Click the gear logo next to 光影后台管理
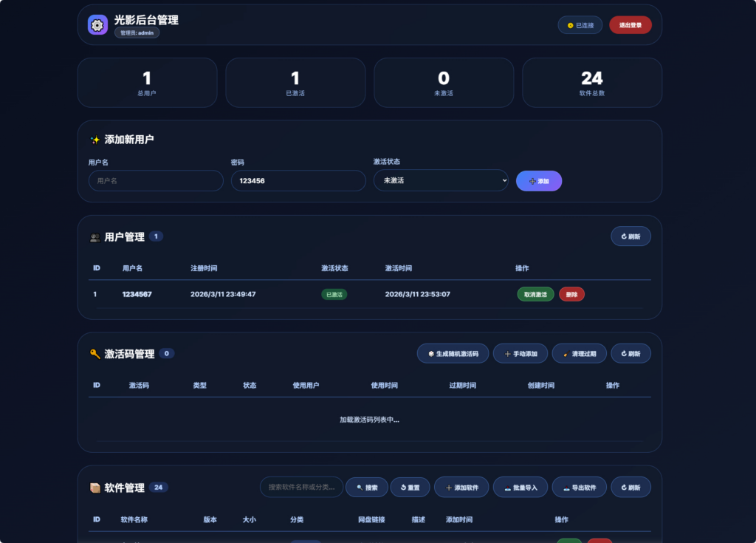Viewport: 756px width, 543px height. (97, 24)
